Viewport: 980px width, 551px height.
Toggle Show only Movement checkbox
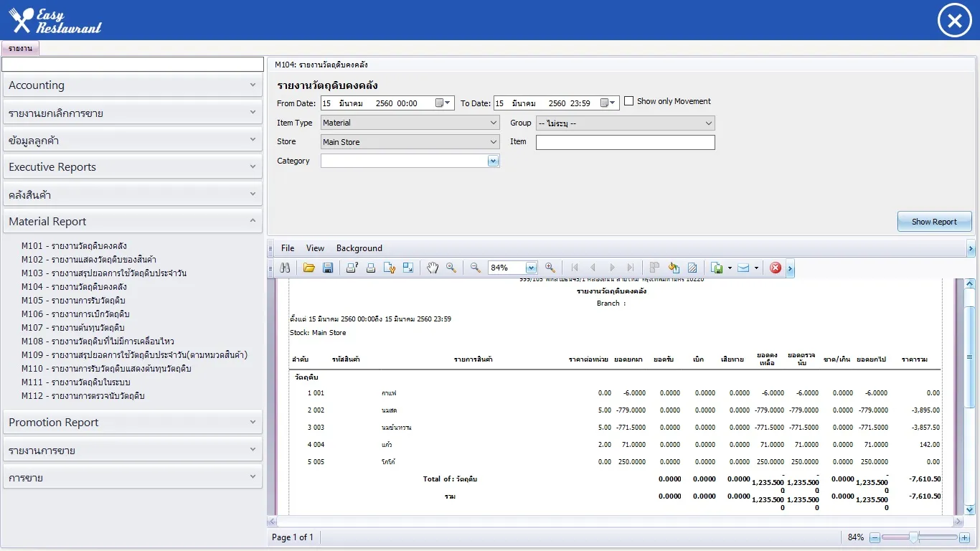pos(629,101)
